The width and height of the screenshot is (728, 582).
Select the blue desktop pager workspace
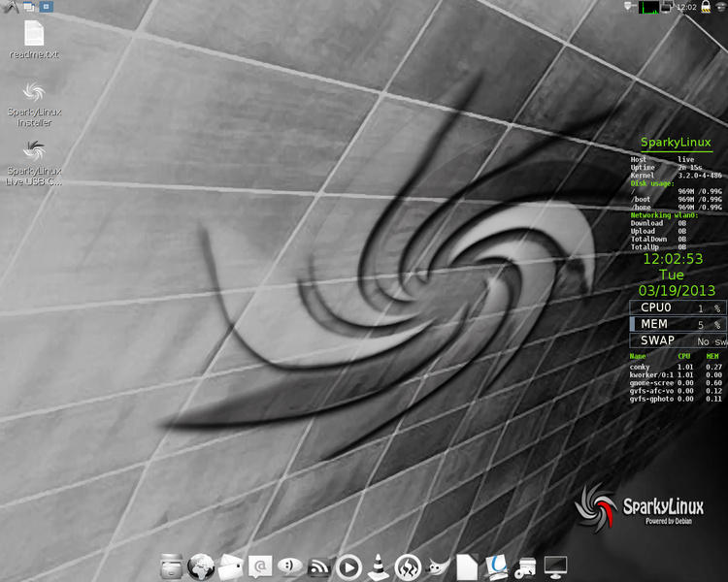[x=46, y=7]
